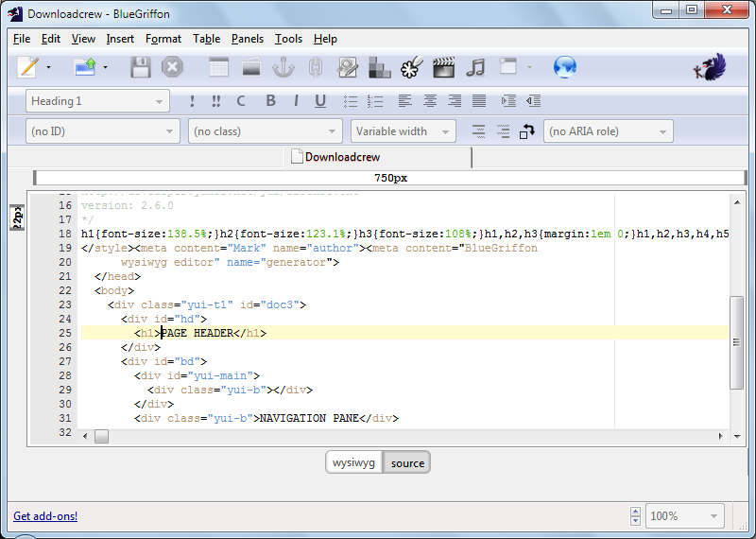
Task: Open the Table menu
Action: point(206,39)
